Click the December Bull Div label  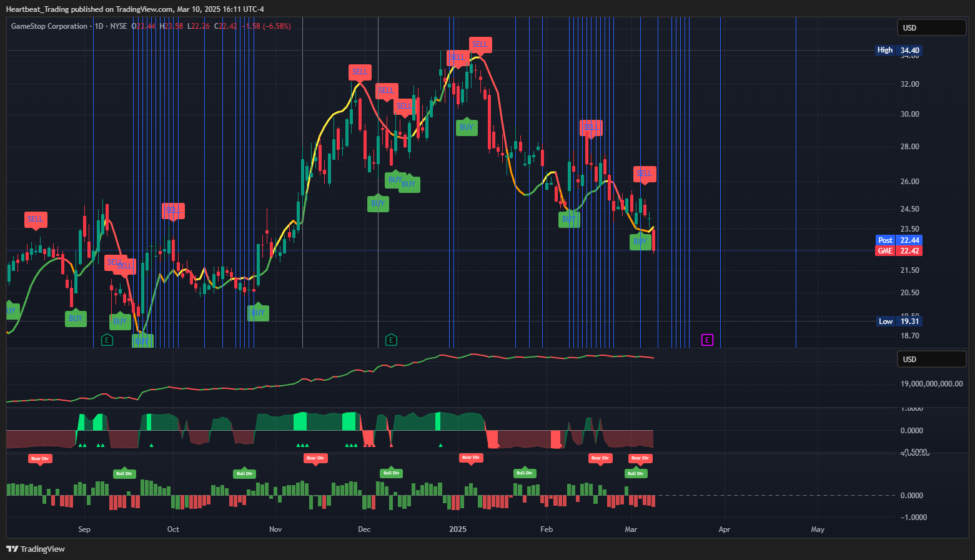point(391,473)
